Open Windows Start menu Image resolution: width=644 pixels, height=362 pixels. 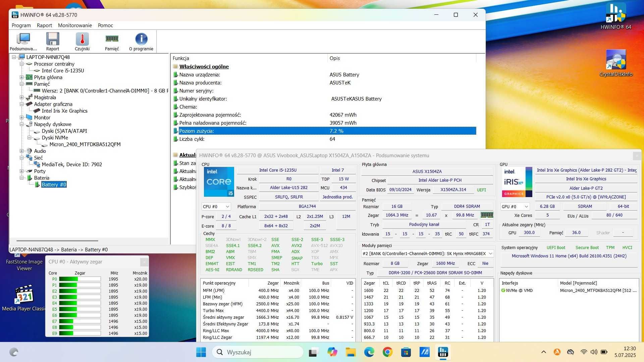[201, 352]
